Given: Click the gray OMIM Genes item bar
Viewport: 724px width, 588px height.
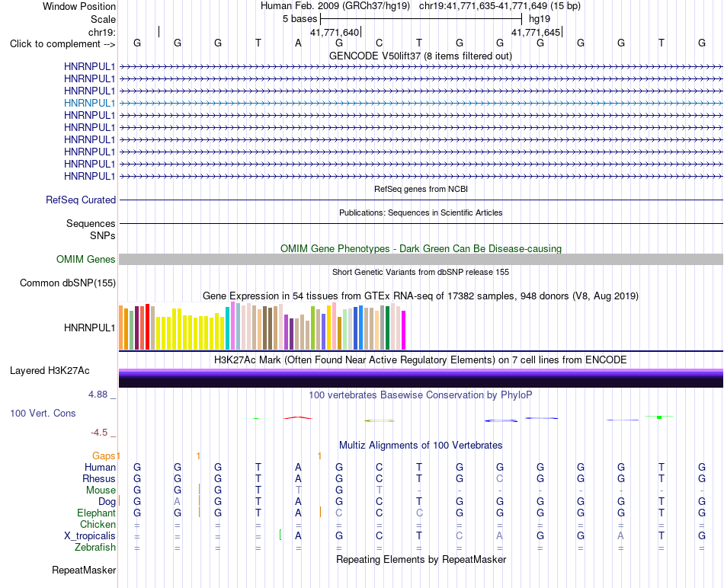Looking at the screenshot, I should point(421,260).
